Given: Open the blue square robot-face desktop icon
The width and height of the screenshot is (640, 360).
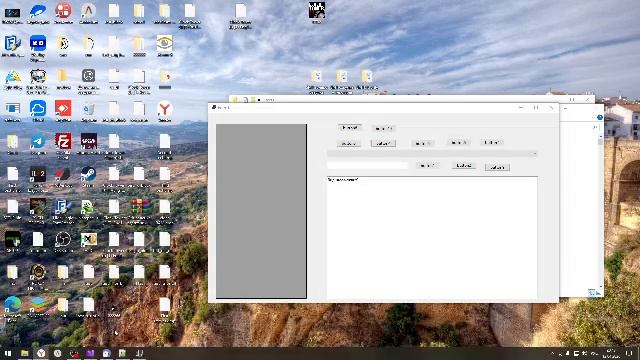Looking at the screenshot, I should coord(38,43).
